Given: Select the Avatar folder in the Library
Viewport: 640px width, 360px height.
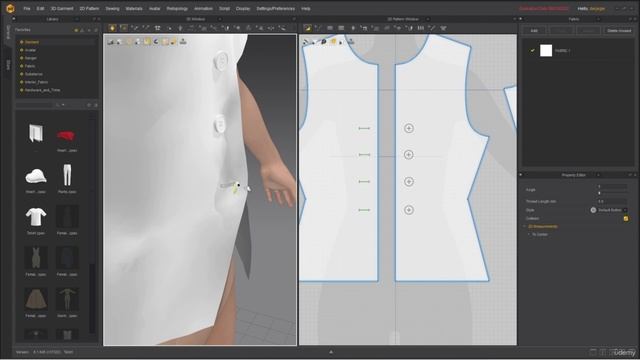Looking at the screenshot, I should click(x=30, y=50).
